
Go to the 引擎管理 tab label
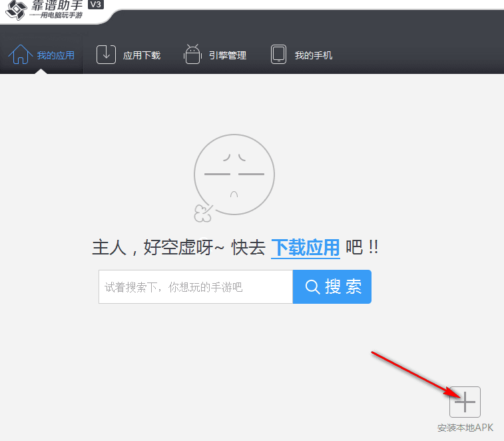coord(228,55)
